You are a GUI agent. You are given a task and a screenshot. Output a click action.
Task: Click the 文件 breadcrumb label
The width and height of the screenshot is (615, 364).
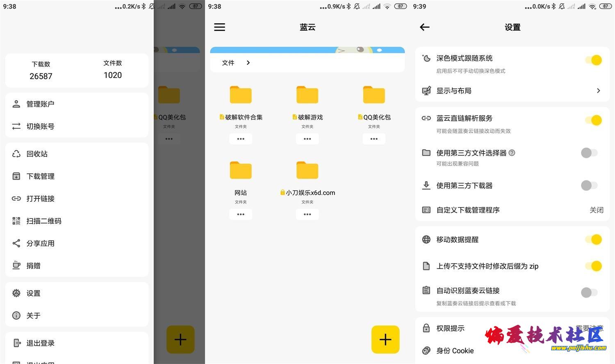[228, 63]
